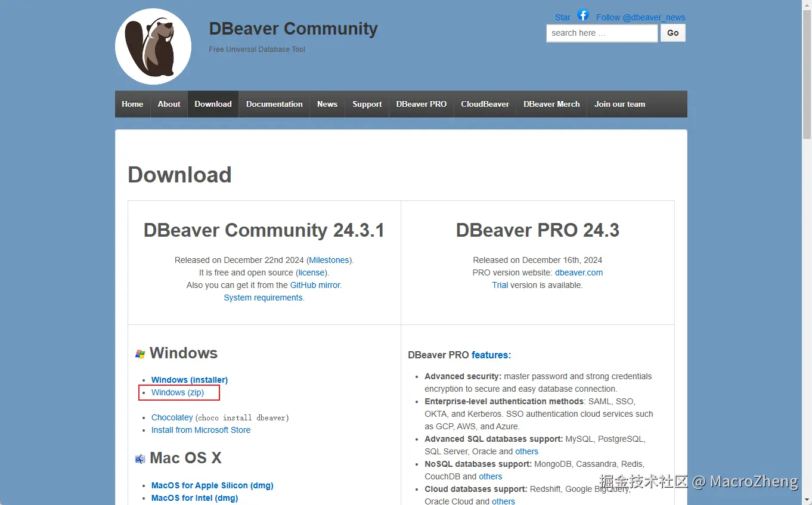Open the Milestones link

click(329, 260)
